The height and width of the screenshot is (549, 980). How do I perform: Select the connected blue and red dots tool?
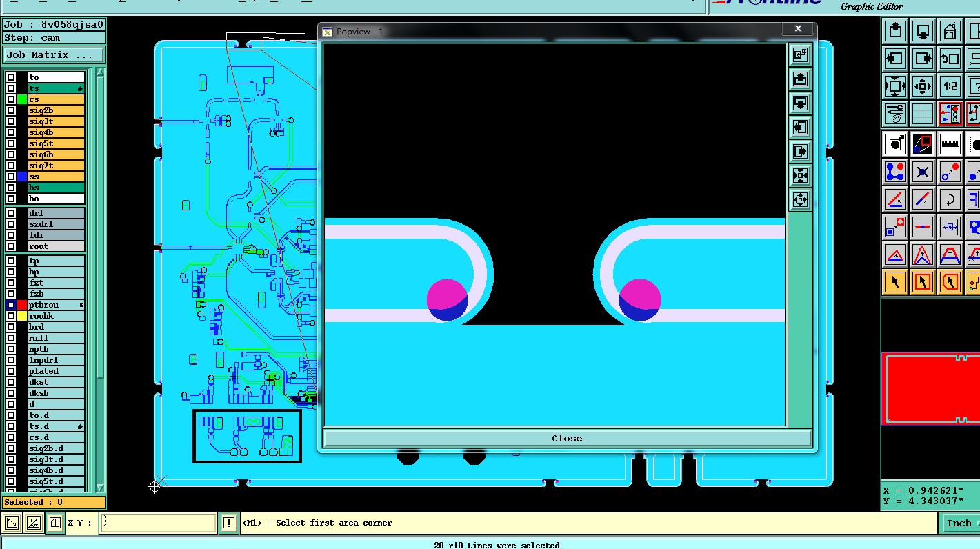[895, 172]
